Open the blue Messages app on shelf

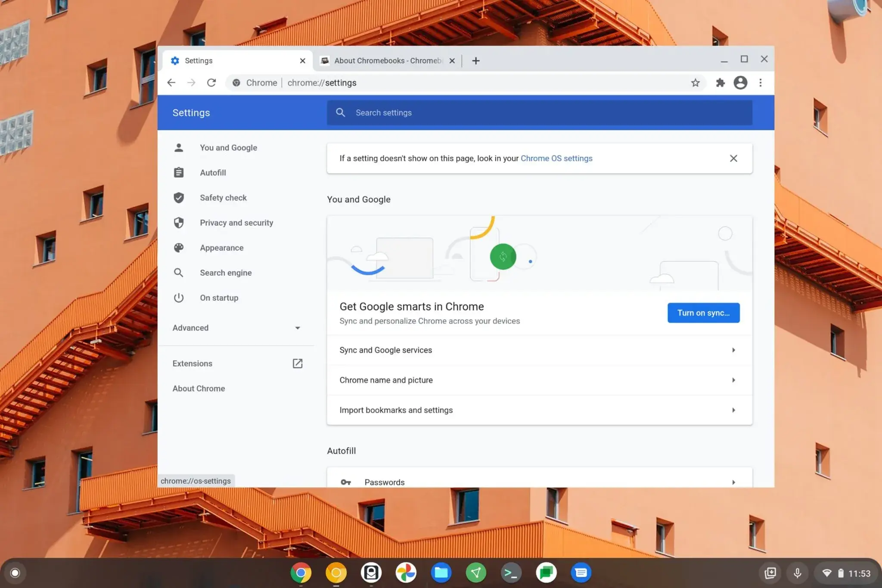click(x=581, y=573)
